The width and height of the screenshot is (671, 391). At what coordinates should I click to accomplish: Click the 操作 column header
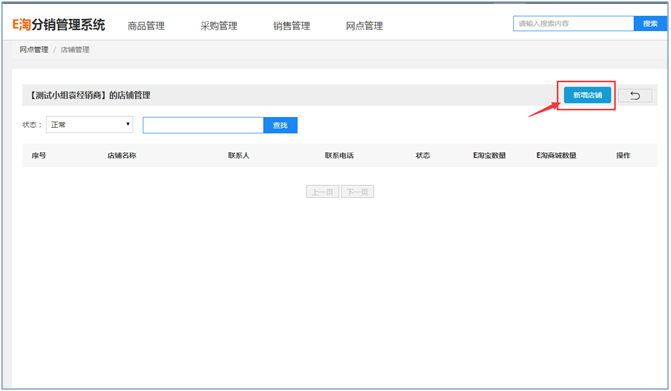point(623,155)
